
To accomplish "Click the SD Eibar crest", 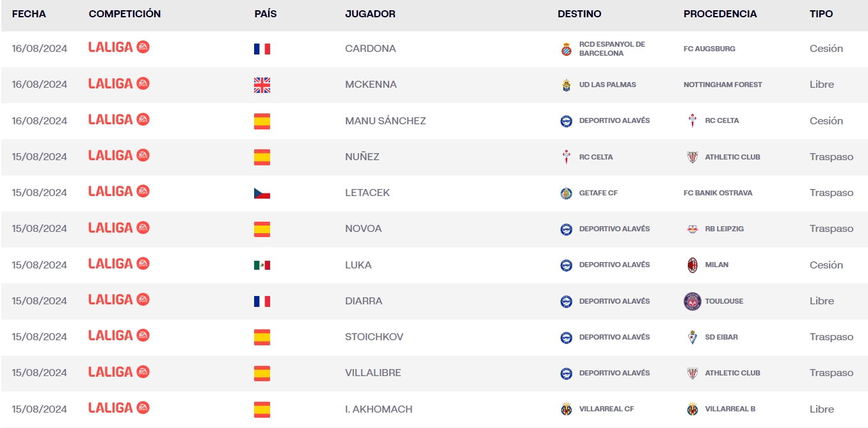I will pos(692,337).
